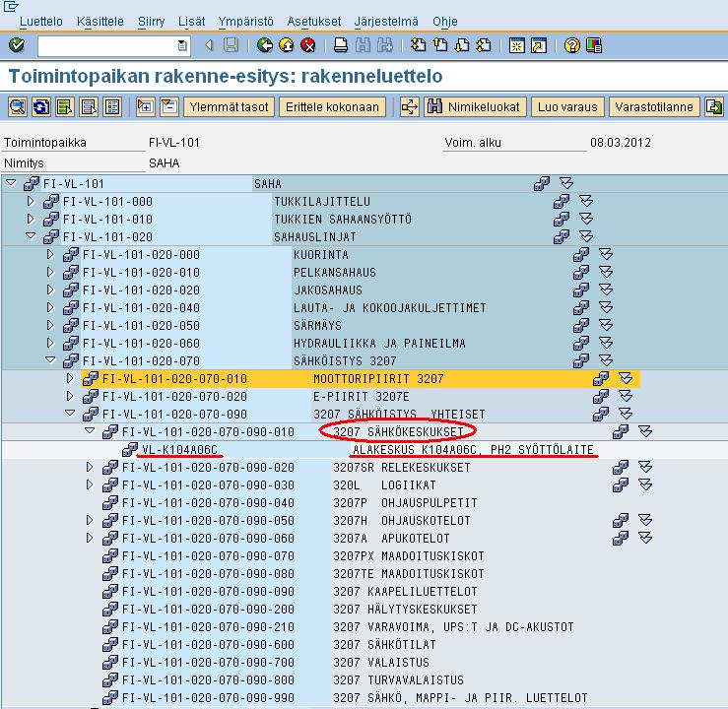Click the Luo varaus button
The width and height of the screenshot is (728, 709).
click(x=567, y=107)
